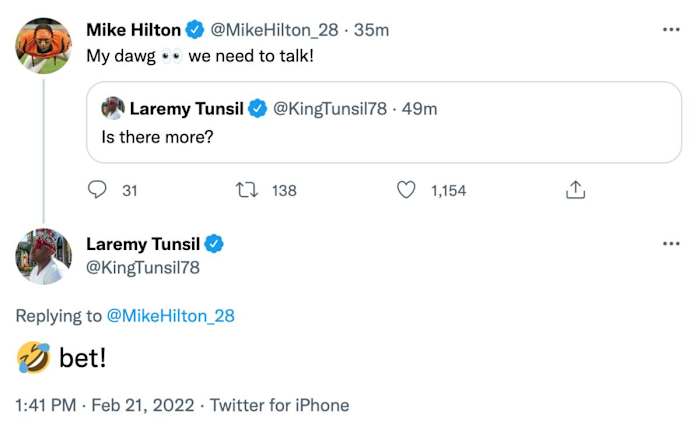
Task: Click Laremy Tunsil's small avatar in quoted tweet
Action: click(113, 108)
